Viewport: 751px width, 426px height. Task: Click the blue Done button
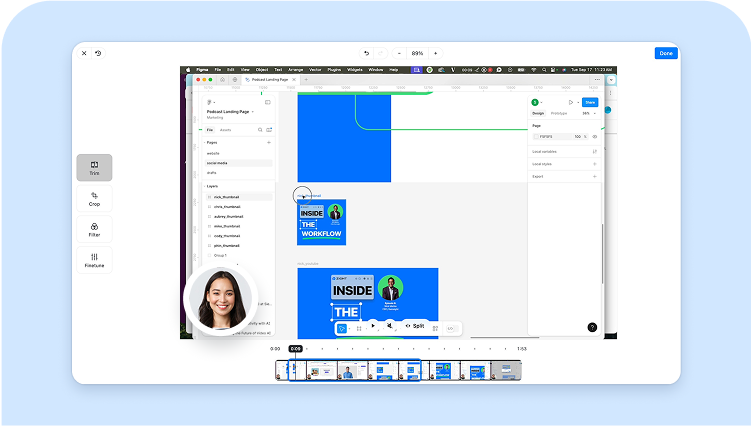coord(666,53)
